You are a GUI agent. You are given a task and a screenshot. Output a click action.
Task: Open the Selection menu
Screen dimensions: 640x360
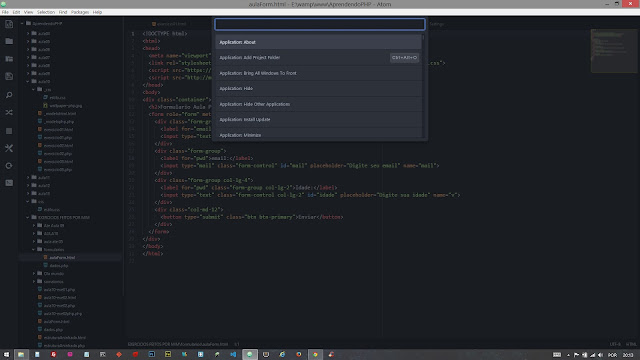pyautogui.click(x=46, y=12)
